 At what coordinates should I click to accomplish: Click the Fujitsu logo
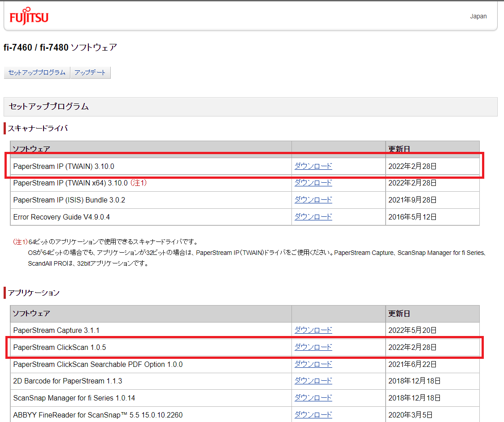coord(29,16)
